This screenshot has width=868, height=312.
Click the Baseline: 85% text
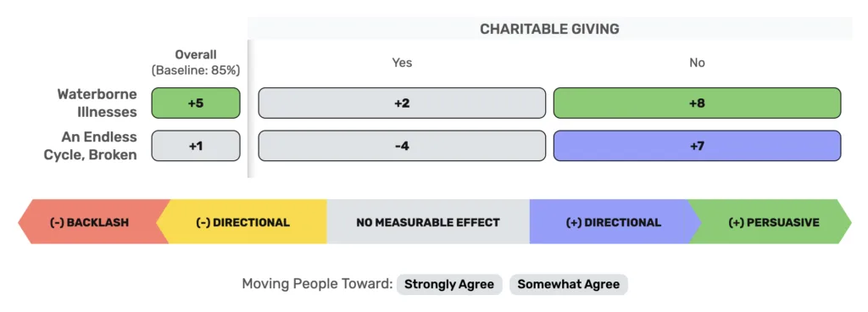coord(196,71)
